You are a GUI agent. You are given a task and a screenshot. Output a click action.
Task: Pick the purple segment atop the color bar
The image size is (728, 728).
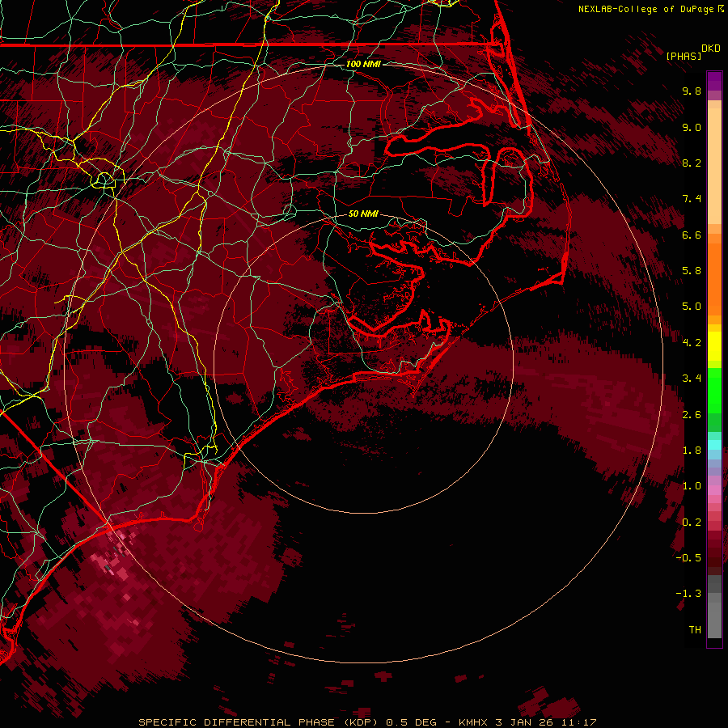click(714, 81)
